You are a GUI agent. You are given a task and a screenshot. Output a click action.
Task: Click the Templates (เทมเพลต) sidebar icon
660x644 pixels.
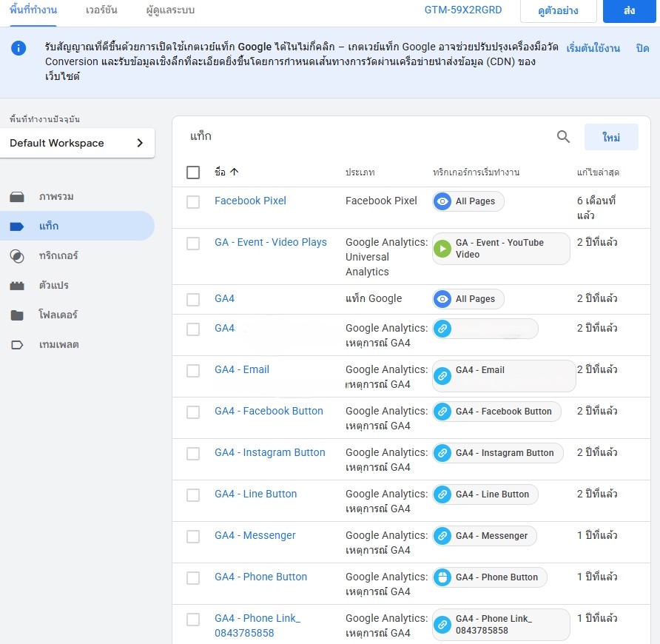click(x=17, y=345)
